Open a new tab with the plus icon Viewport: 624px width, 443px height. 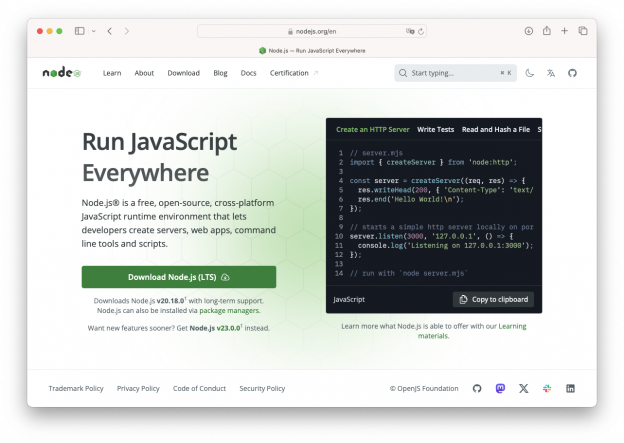(564, 31)
